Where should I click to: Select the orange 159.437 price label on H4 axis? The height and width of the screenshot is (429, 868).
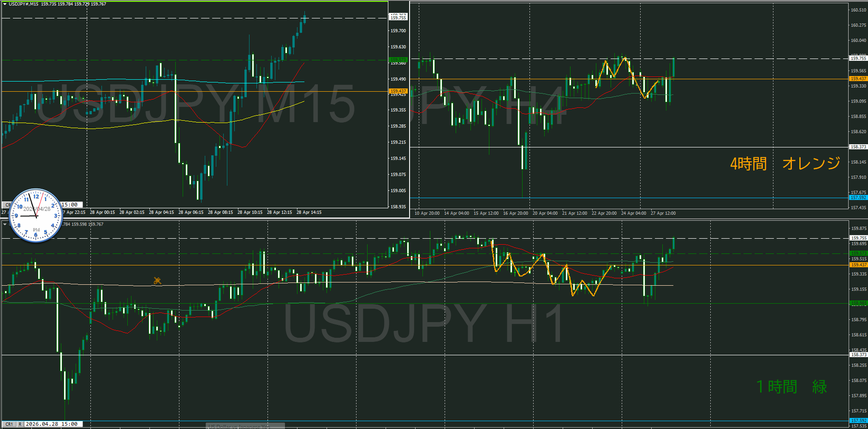(x=858, y=79)
